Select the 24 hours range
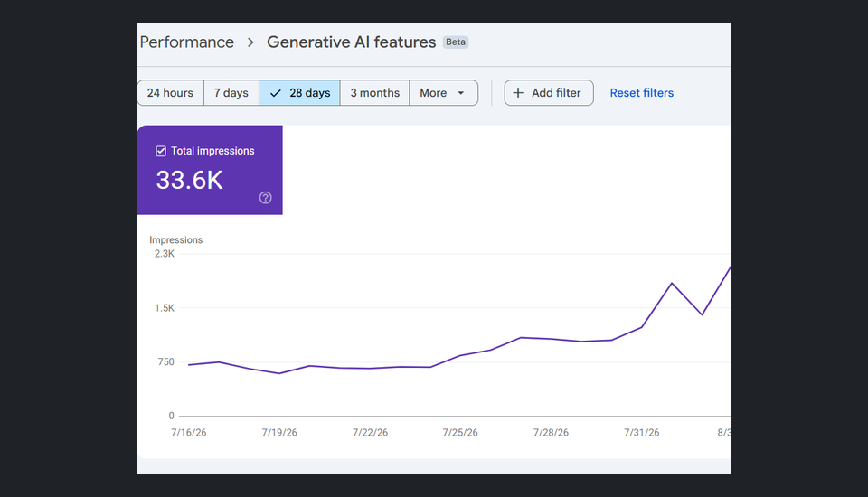Image resolution: width=868 pixels, height=497 pixels. coord(171,93)
